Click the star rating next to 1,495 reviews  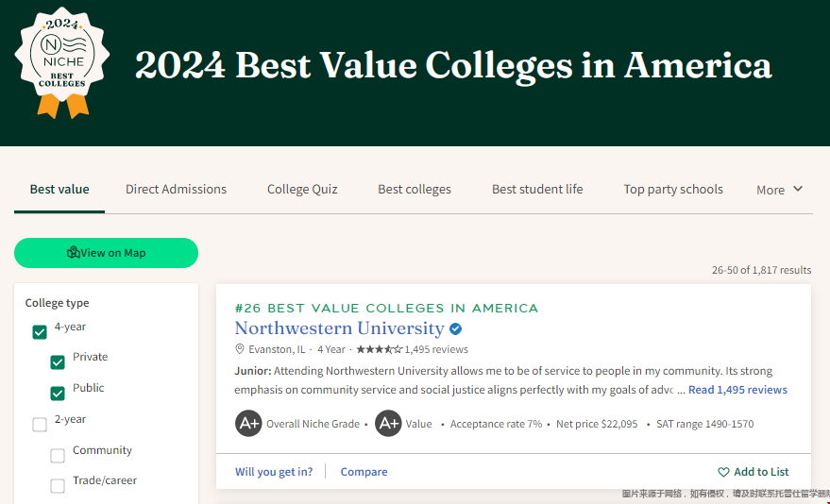tap(379, 349)
